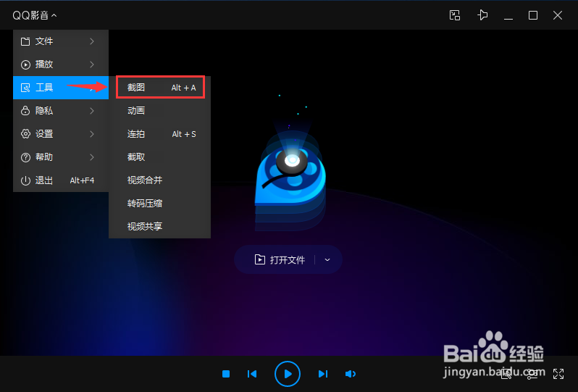Screen dimensions: 578x392
Task: Open 视频合并 from the tools submenu
Action: click(160, 180)
